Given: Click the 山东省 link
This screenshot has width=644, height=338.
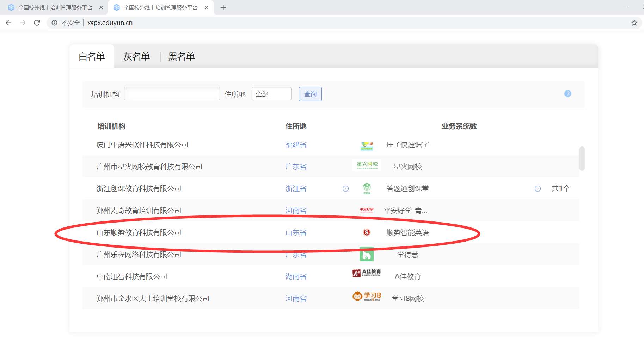Looking at the screenshot, I should click(296, 232).
